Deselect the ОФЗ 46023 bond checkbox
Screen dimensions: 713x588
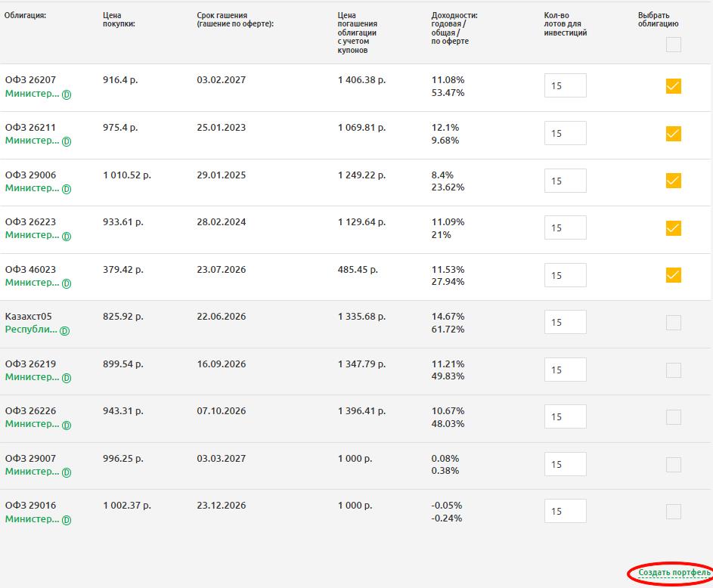pyautogui.click(x=673, y=275)
